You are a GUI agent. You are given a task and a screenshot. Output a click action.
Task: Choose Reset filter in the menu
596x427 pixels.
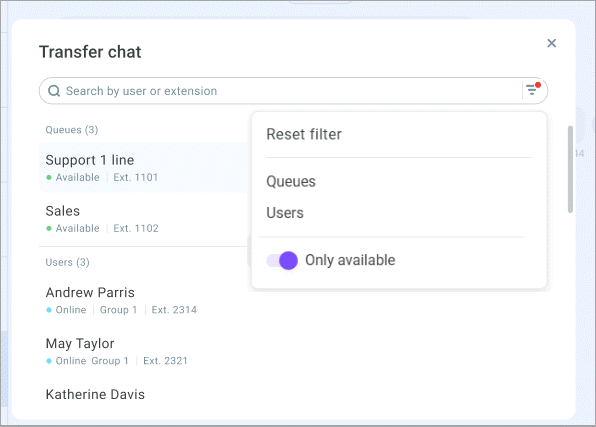click(x=304, y=134)
